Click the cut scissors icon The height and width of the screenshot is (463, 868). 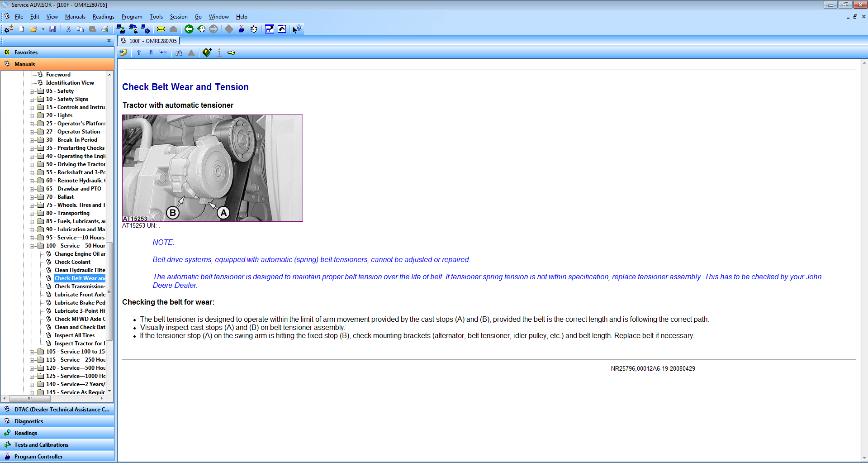tap(68, 29)
